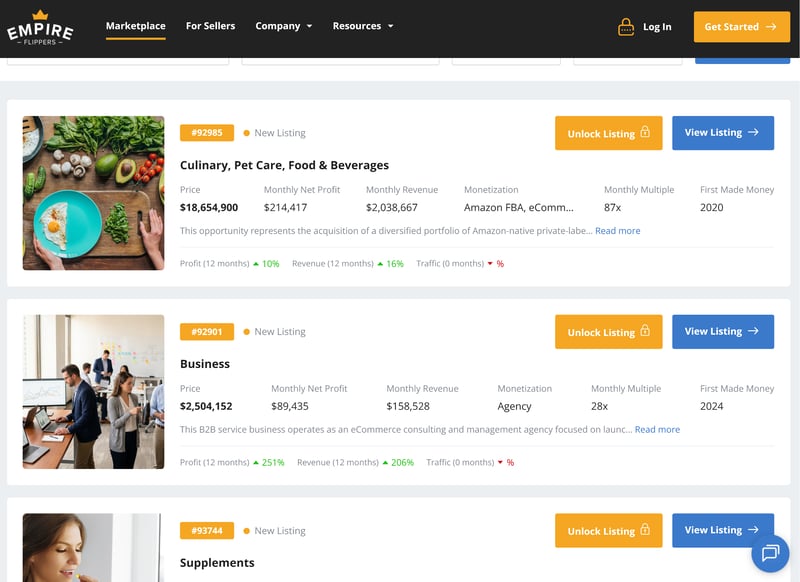Click listing ID badge #92901
Image resolution: width=800 pixels, height=582 pixels.
coord(207,332)
